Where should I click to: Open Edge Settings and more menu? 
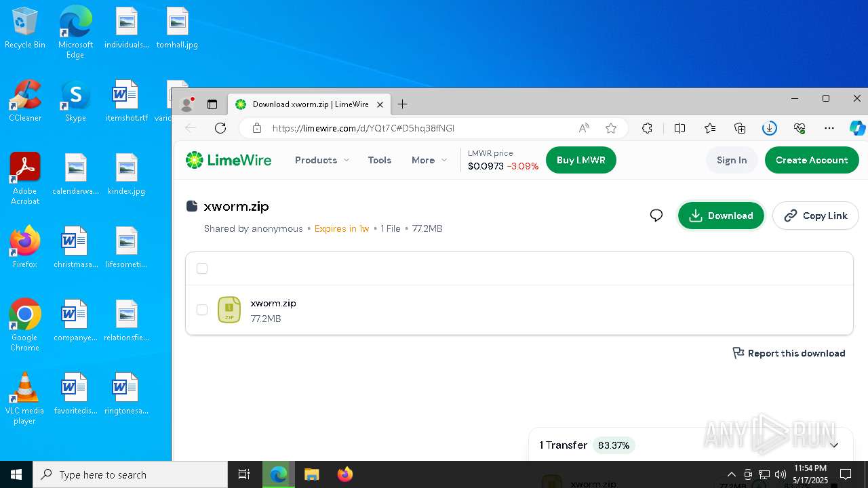tap(829, 128)
